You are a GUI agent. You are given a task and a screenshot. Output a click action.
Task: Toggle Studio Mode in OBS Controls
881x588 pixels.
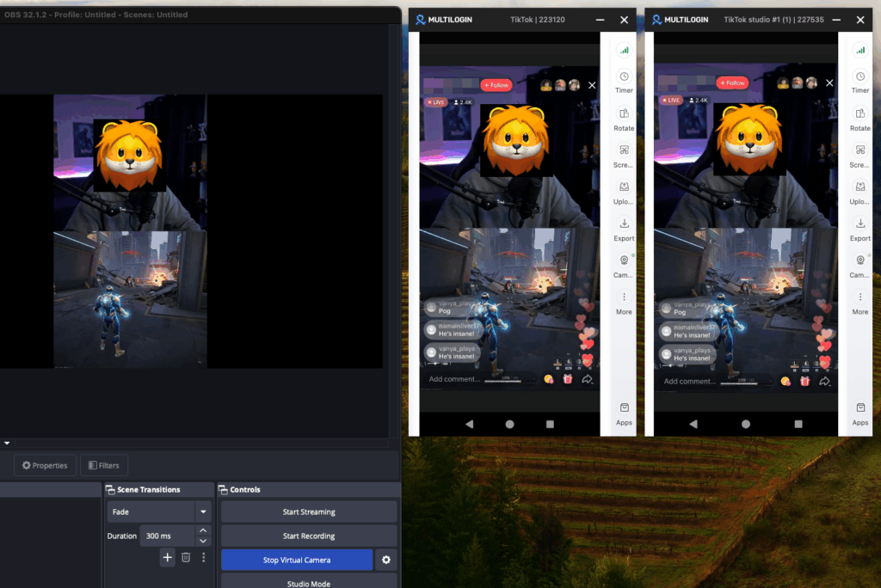[x=309, y=581]
